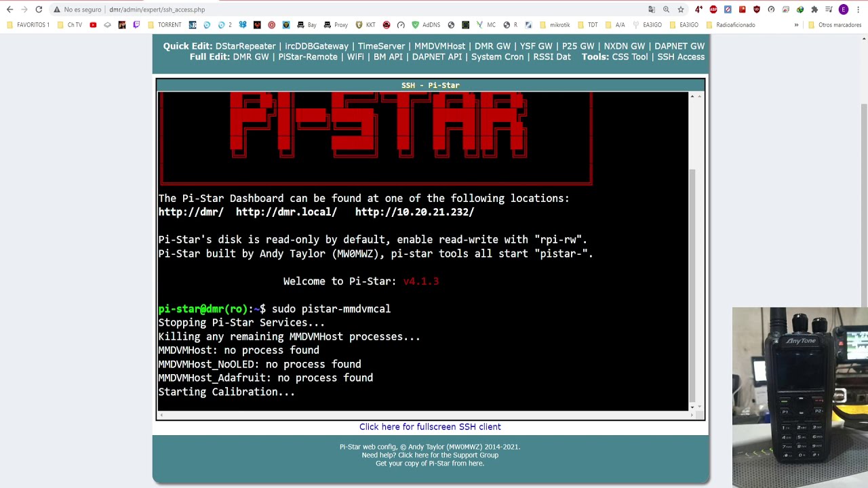Screen dimensions: 868x488
Task: Open the uBlock shield extension icon
Action: pyautogui.click(x=757, y=9)
